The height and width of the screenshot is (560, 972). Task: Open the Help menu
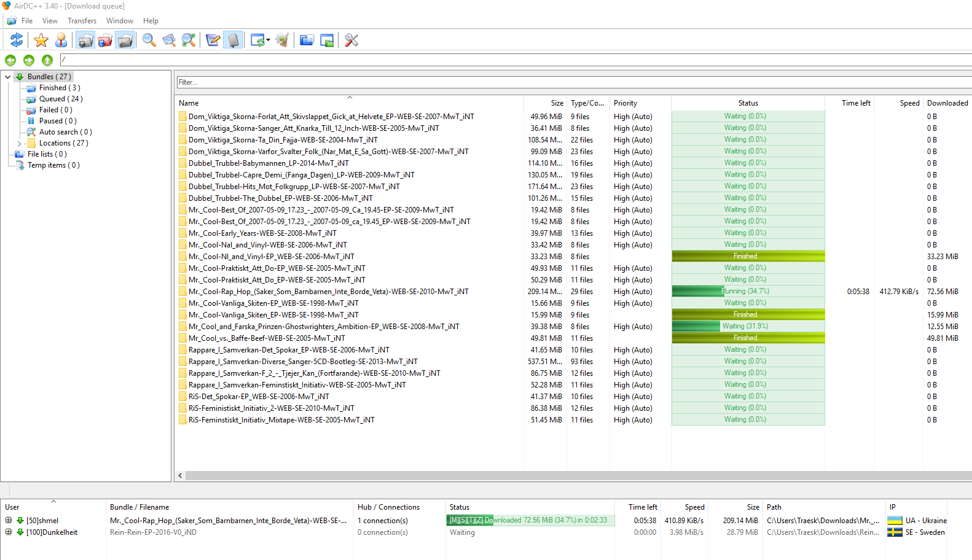151,21
